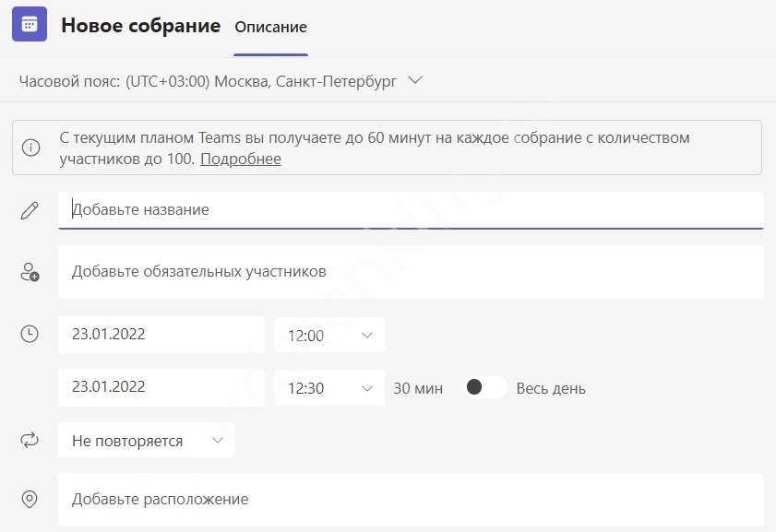
Task: Click the pencil icon next to title field
Action: [30, 210]
